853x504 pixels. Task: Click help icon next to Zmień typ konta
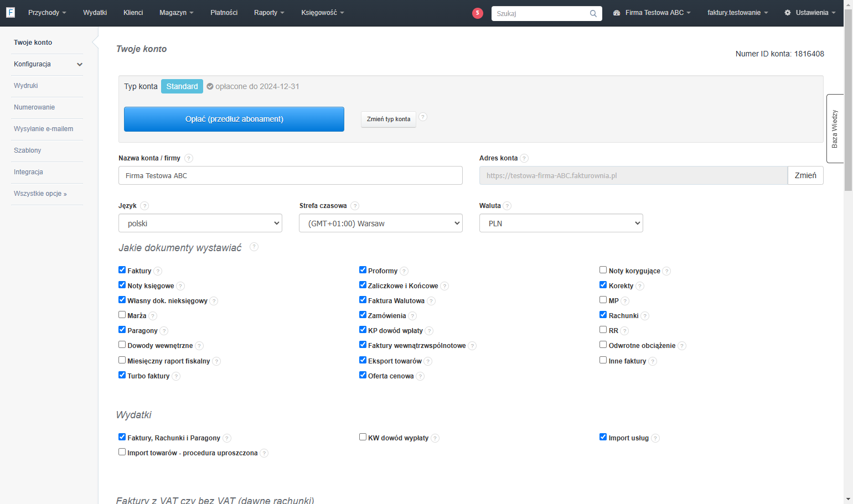[x=423, y=117]
